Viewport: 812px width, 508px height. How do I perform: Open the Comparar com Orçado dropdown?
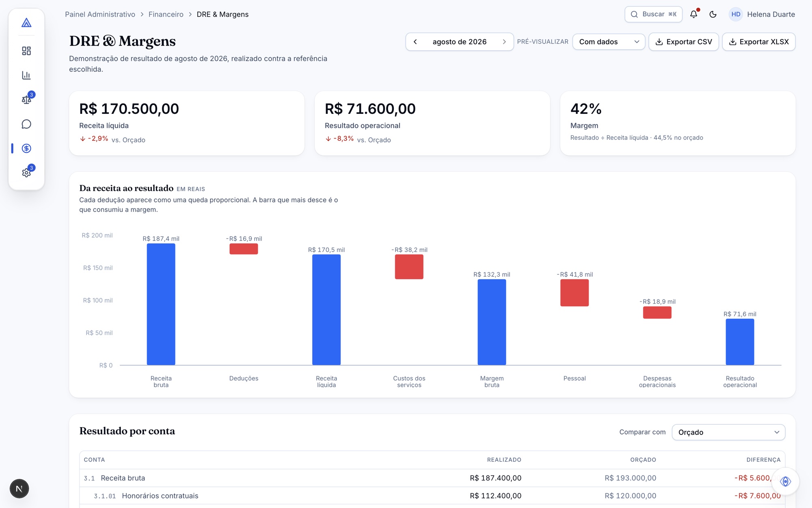pyautogui.click(x=728, y=432)
